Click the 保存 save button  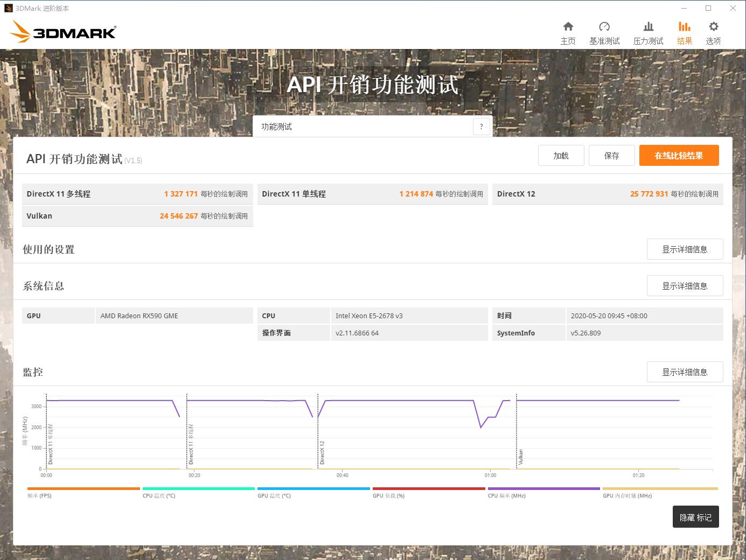tap(611, 155)
